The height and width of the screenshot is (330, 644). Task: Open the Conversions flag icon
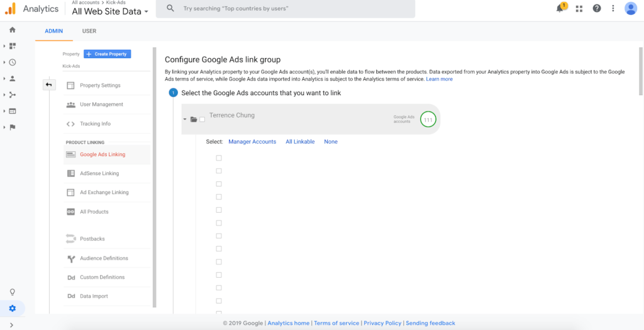tap(13, 127)
